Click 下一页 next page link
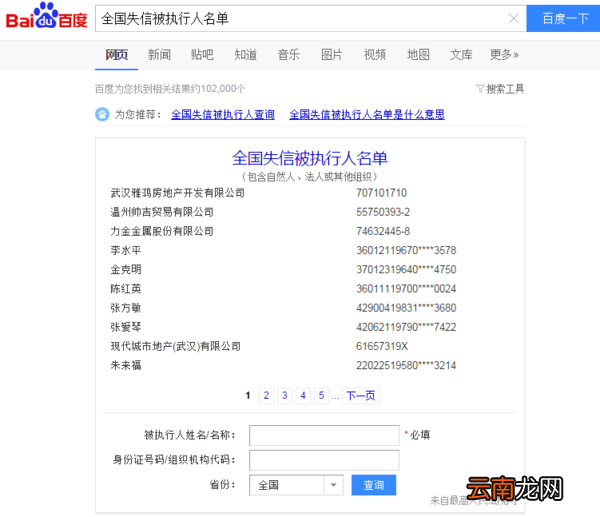Image resolution: width=600 pixels, height=517 pixels. pos(361,395)
